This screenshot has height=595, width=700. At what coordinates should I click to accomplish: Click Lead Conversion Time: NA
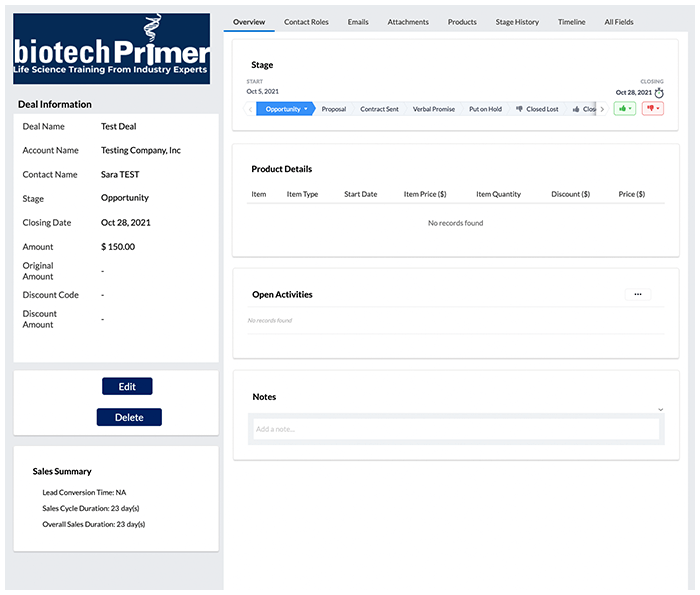tap(84, 492)
